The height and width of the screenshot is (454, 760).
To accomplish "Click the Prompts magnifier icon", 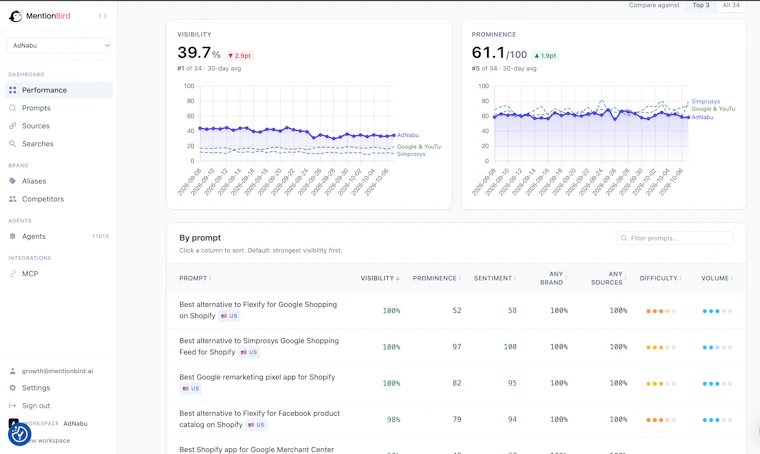I will point(13,108).
